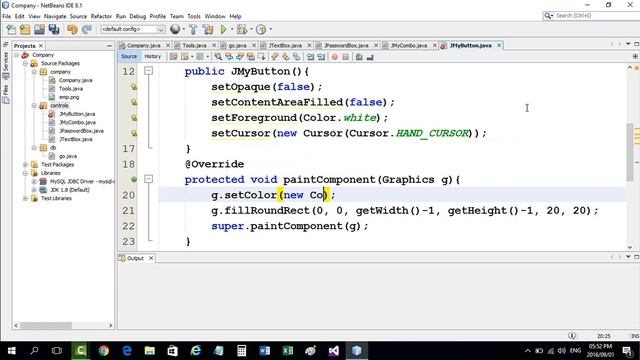Select go.java in the db package
The width and height of the screenshot is (640, 360).
68,156
